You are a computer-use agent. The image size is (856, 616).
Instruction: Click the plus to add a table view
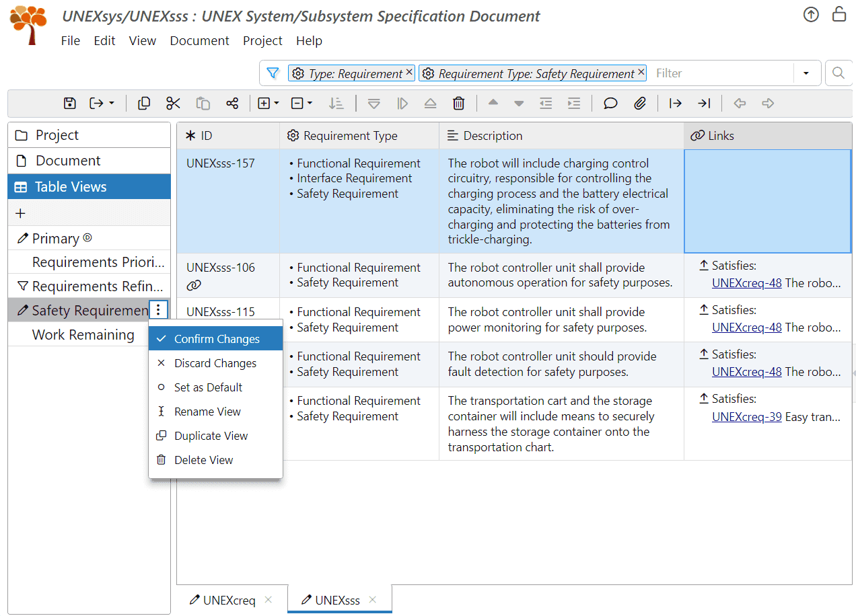[x=20, y=213]
